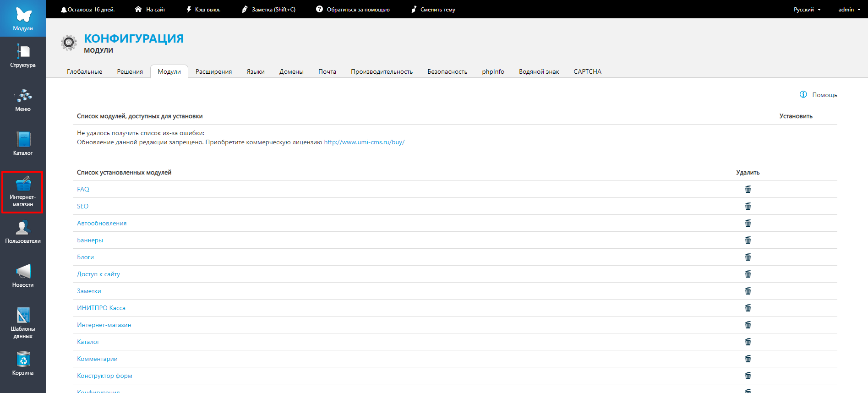This screenshot has width=868, height=393.
Task: Open the Каталог sidebar module
Action: tap(23, 144)
